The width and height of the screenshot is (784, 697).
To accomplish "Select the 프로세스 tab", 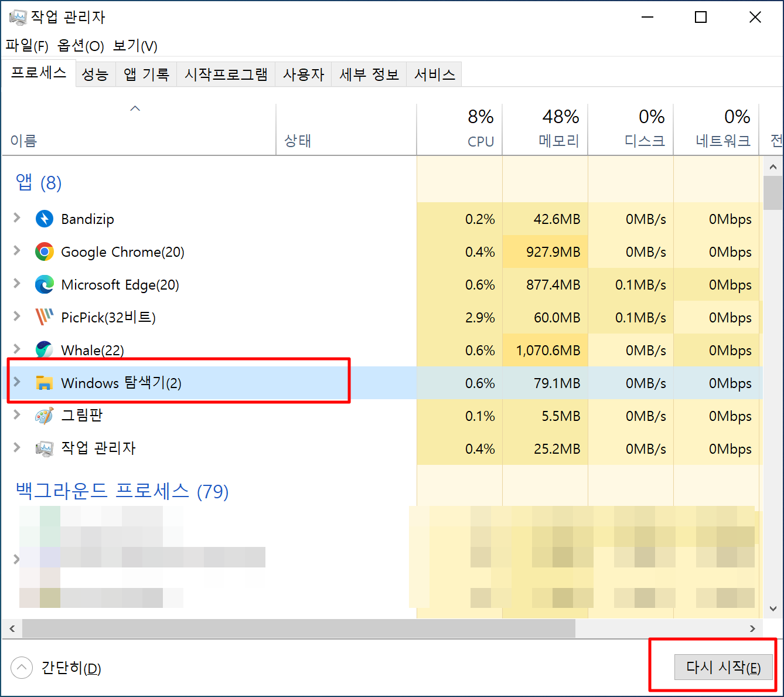I will pyautogui.click(x=39, y=73).
